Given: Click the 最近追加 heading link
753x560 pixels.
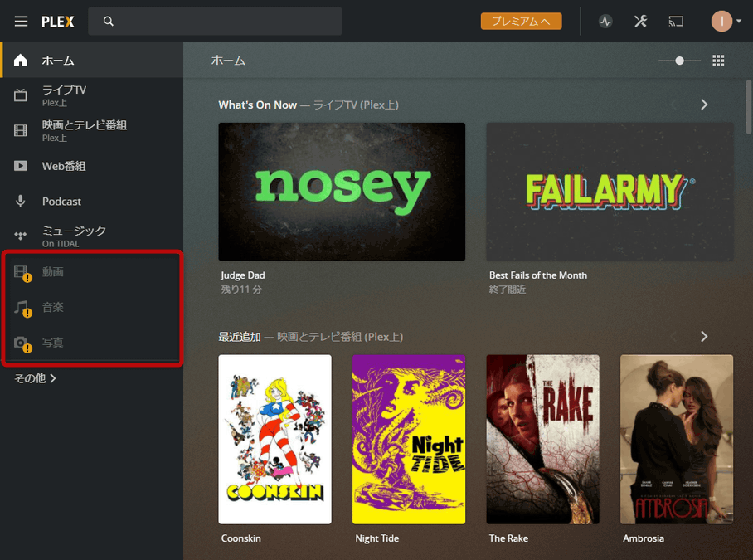Looking at the screenshot, I should click(x=240, y=337).
